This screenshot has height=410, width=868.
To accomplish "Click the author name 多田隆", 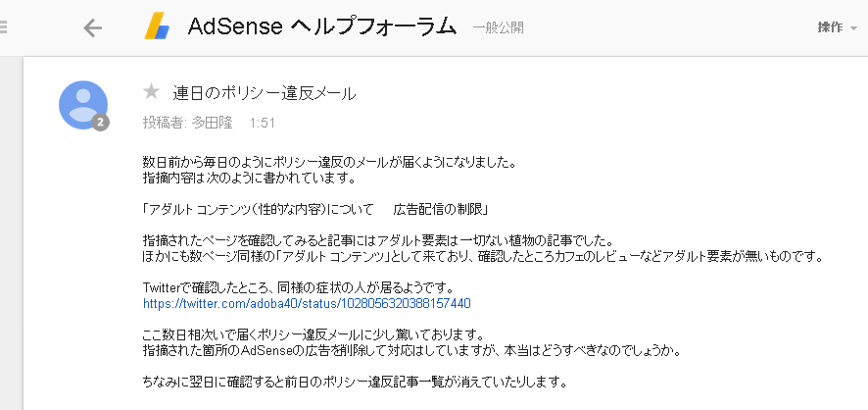I will pyautogui.click(x=212, y=123).
